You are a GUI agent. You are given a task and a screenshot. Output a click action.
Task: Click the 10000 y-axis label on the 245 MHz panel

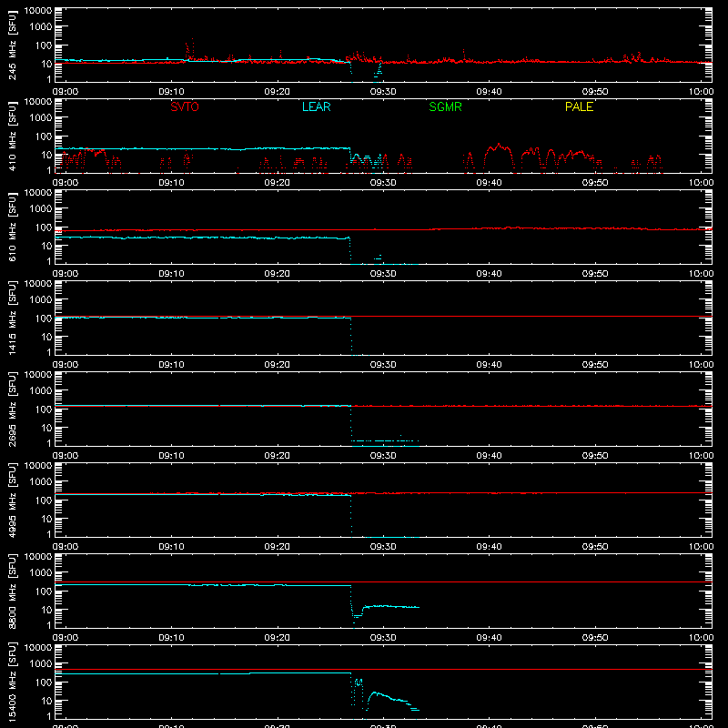point(38,11)
